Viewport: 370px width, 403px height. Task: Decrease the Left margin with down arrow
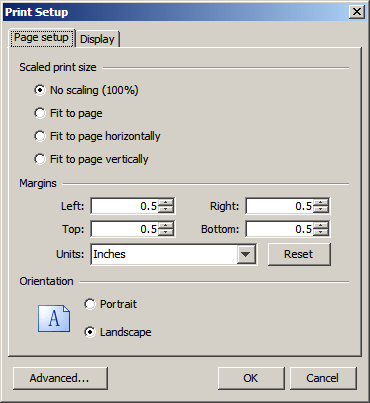[x=166, y=209]
